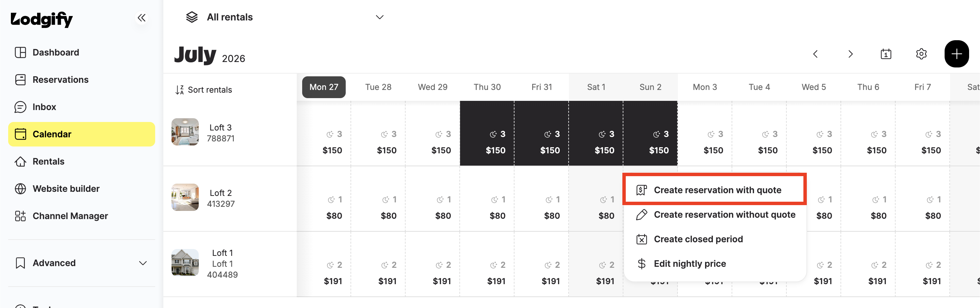Choose Create reservation with quote
Image resolution: width=980 pixels, height=308 pixels.
point(715,189)
